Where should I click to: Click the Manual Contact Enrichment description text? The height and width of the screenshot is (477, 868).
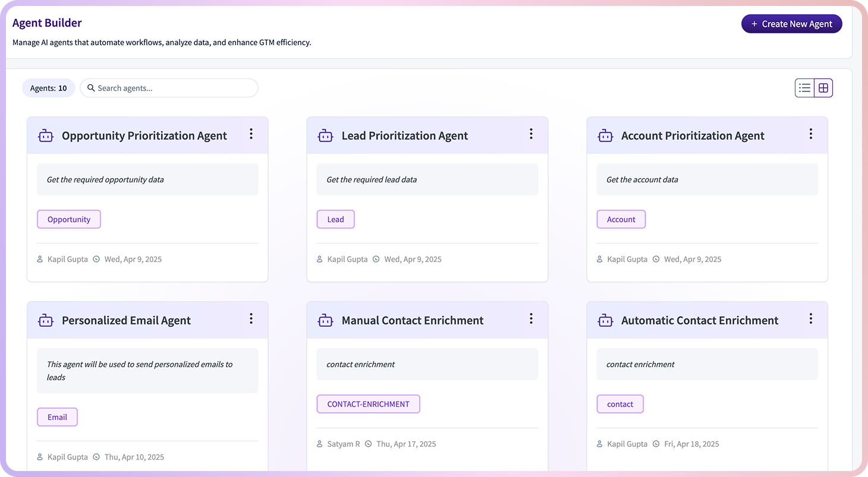(360, 364)
